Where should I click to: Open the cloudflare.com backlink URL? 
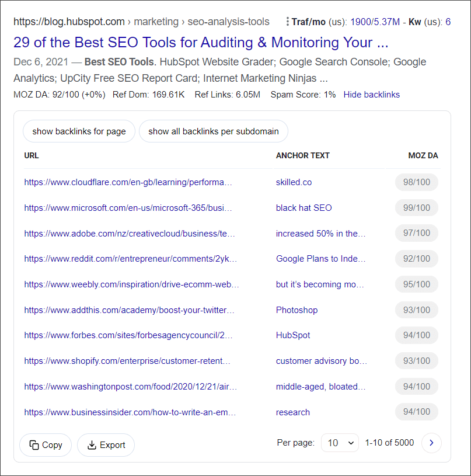(128, 182)
